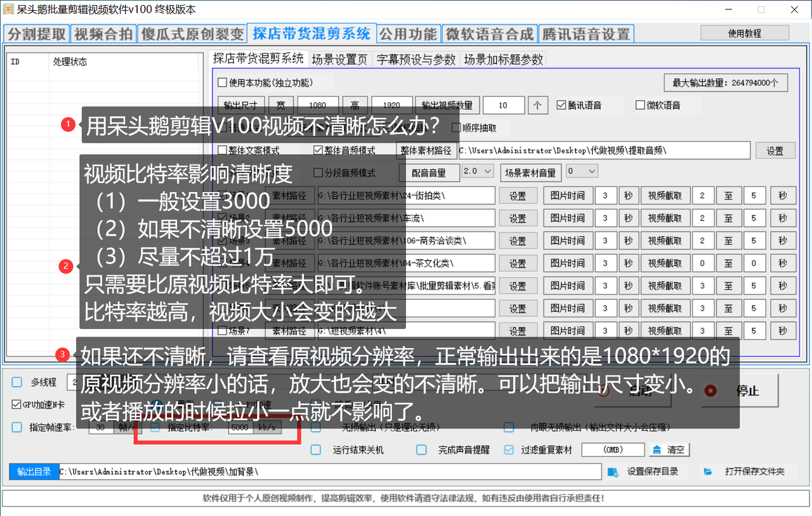Image resolution: width=812 pixels, height=516 pixels.
Task: Click the 场景素材音量 button
Action: tap(530, 172)
